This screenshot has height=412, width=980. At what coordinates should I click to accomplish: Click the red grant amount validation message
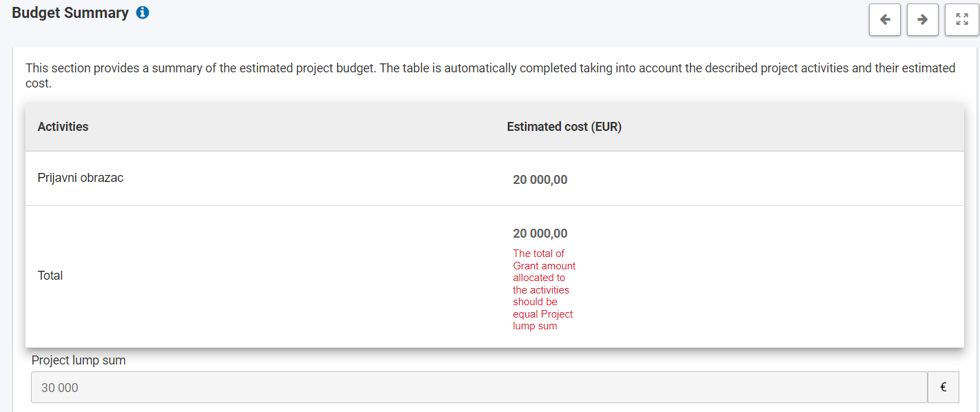544,290
